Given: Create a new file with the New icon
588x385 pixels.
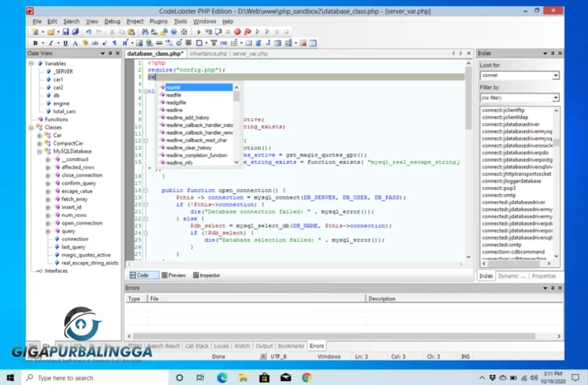Looking at the screenshot, I should click(x=35, y=32).
